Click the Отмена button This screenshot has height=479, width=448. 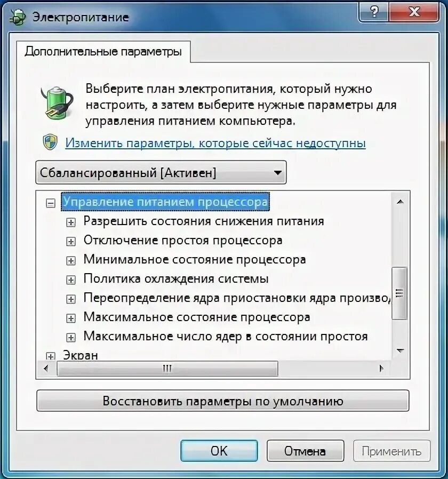[305, 451]
